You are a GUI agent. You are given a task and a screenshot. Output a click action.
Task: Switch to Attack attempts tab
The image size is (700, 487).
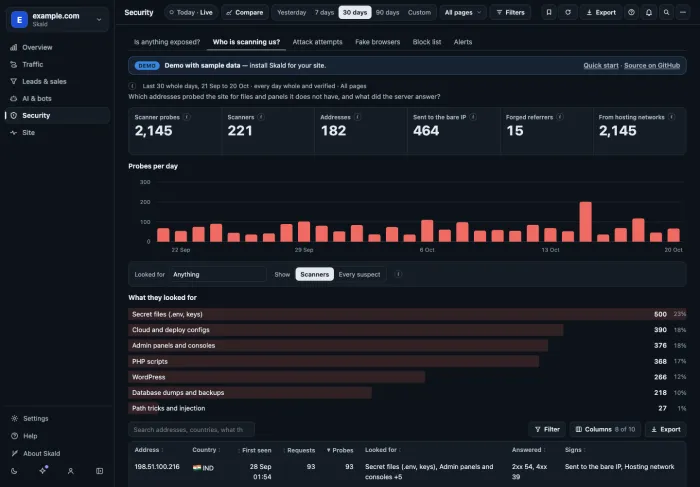pyautogui.click(x=317, y=42)
